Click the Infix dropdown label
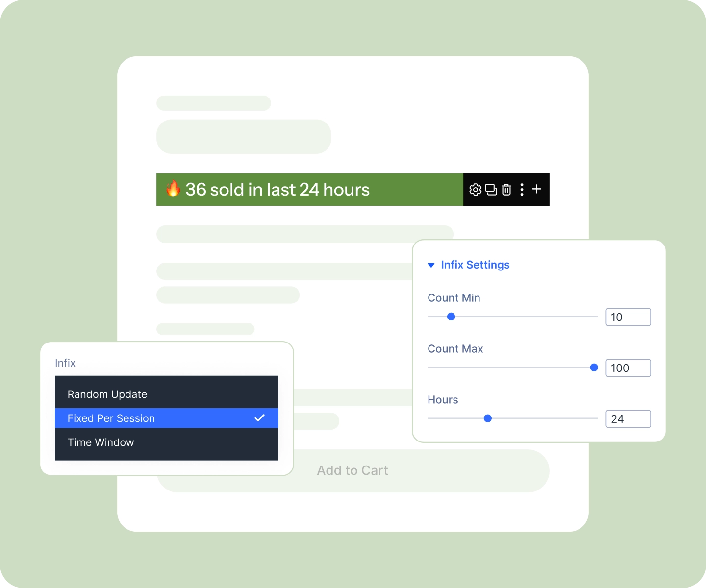This screenshot has height=588, width=706. click(65, 363)
